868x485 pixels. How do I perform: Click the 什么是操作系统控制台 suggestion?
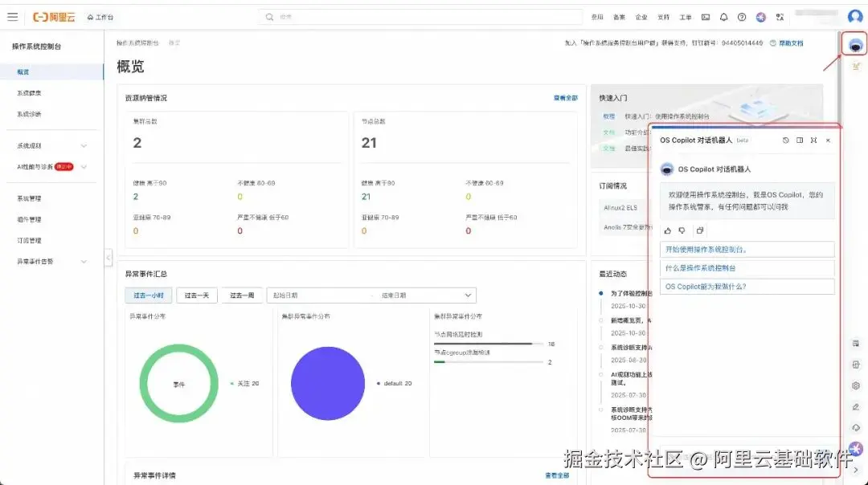coord(747,268)
